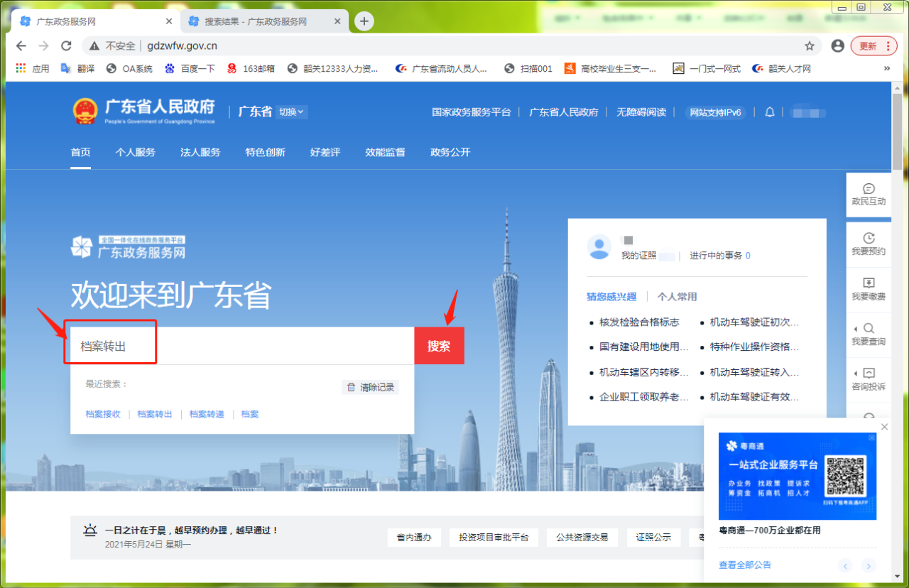Open the 档案接收 recent search link

click(x=103, y=414)
